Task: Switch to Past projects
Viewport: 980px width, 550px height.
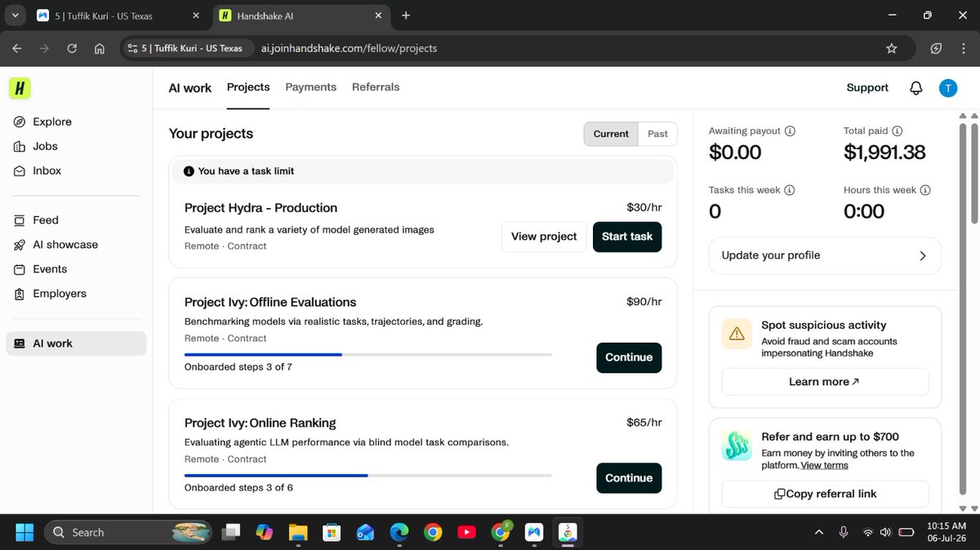Action: click(x=657, y=134)
